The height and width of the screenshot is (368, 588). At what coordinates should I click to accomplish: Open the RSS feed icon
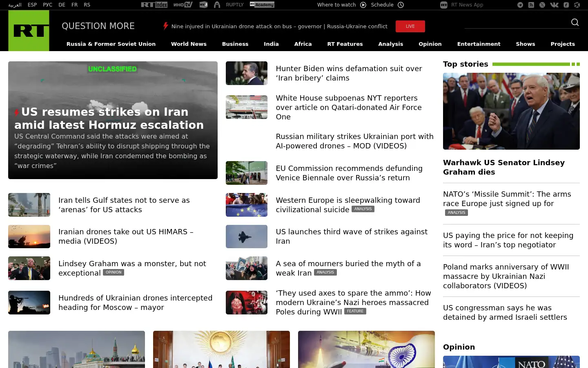point(531,5)
